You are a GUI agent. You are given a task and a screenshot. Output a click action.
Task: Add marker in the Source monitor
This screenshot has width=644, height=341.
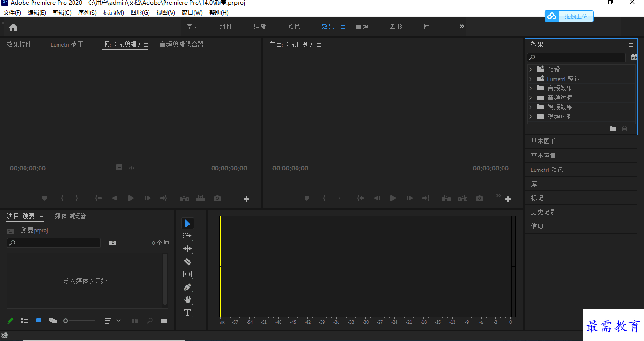pyautogui.click(x=45, y=198)
